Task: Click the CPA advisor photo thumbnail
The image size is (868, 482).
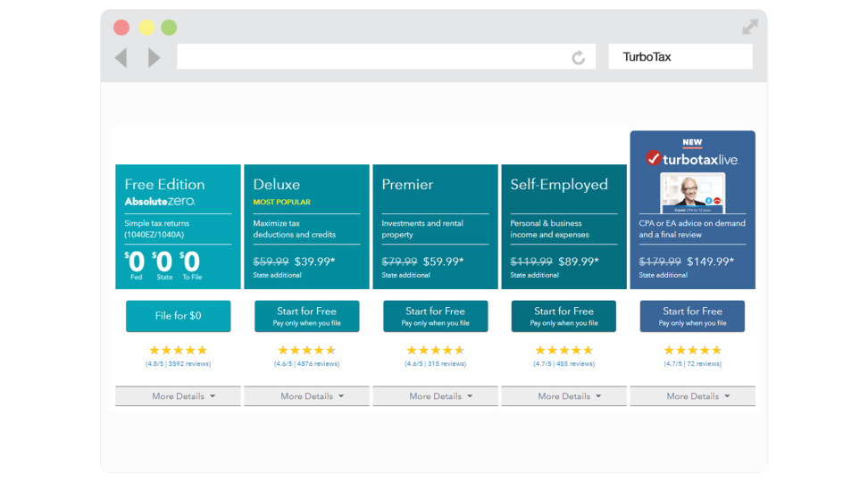Action: (692, 193)
